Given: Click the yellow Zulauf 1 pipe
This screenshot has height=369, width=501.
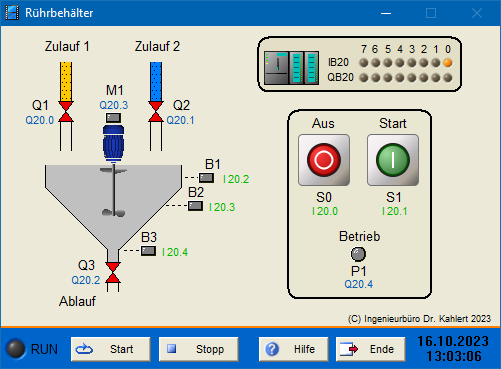Looking at the screenshot, I should click(66, 81).
